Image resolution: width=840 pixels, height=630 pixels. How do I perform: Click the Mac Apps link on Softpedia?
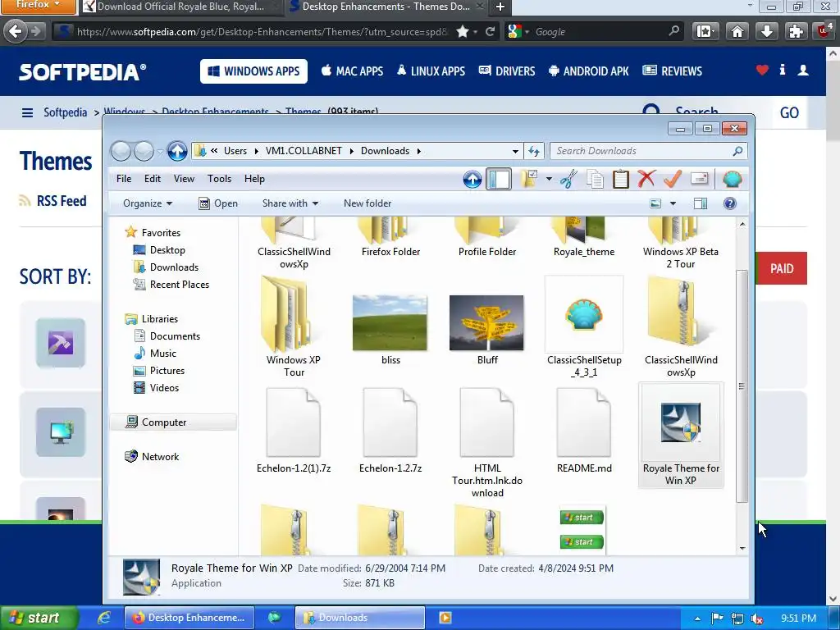[x=352, y=71]
